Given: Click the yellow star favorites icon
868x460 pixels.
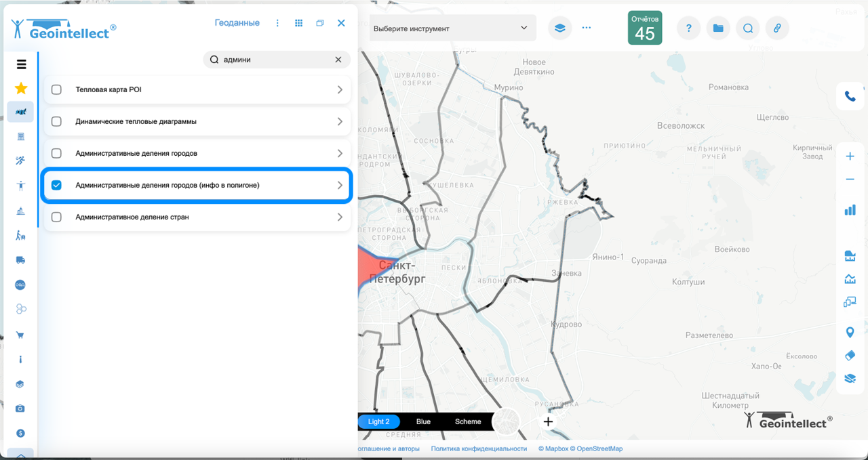Looking at the screenshot, I should (x=21, y=88).
